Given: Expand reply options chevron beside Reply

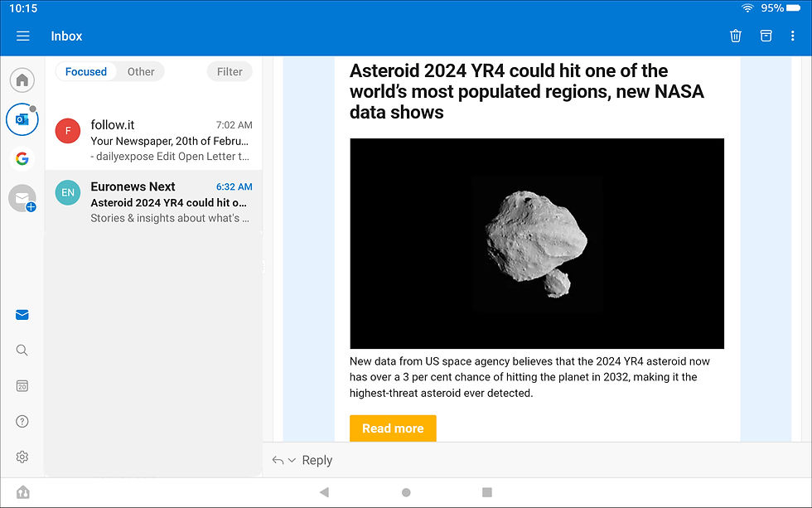Looking at the screenshot, I should [x=292, y=460].
